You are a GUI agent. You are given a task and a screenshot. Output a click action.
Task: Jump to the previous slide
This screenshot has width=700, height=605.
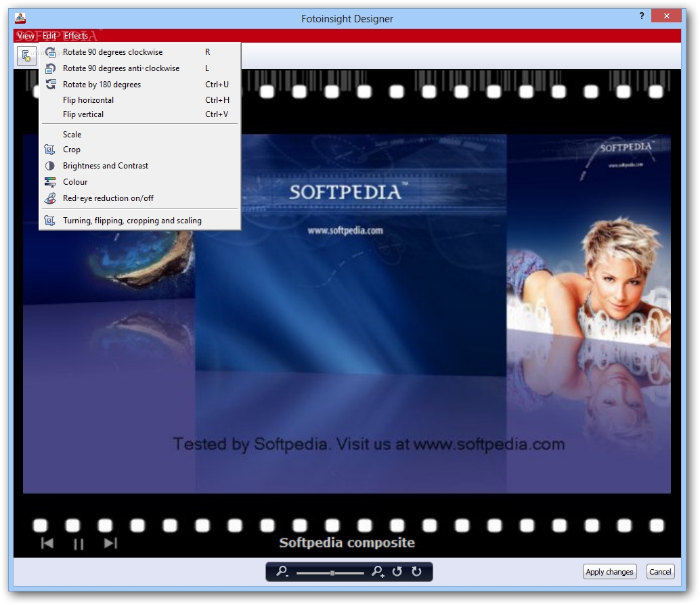click(x=47, y=543)
